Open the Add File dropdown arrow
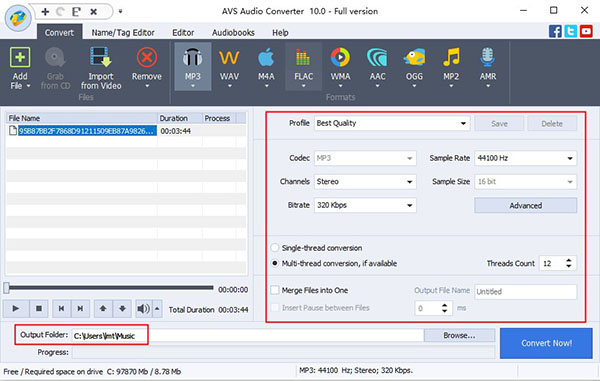The image size is (600, 381). (x=29, y=86)
